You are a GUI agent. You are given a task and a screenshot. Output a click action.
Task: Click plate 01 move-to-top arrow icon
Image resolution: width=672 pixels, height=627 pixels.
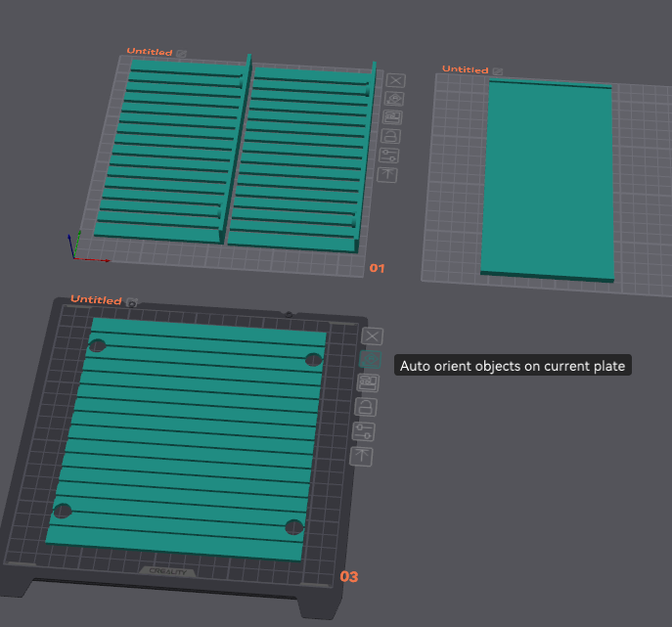[x=387, y=175]
